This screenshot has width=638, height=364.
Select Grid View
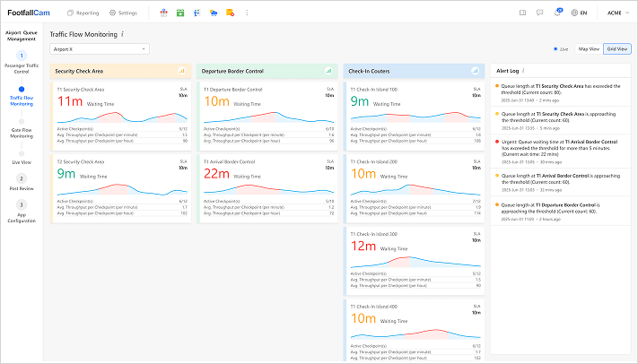616,48
